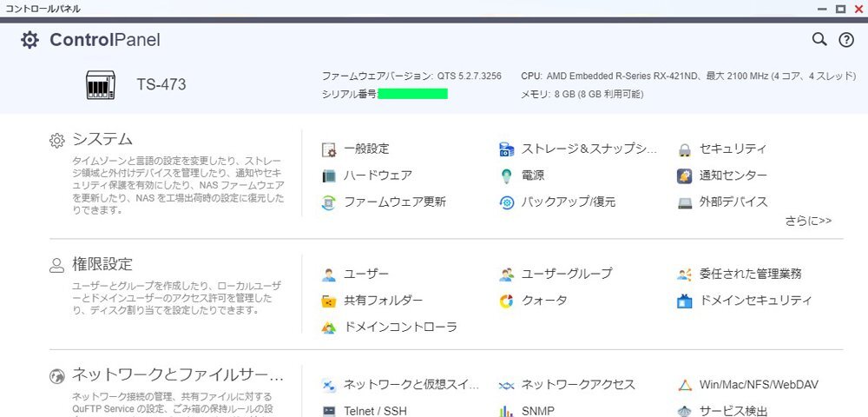
Task: Open the help question mark icon
Action: [846, 40]
